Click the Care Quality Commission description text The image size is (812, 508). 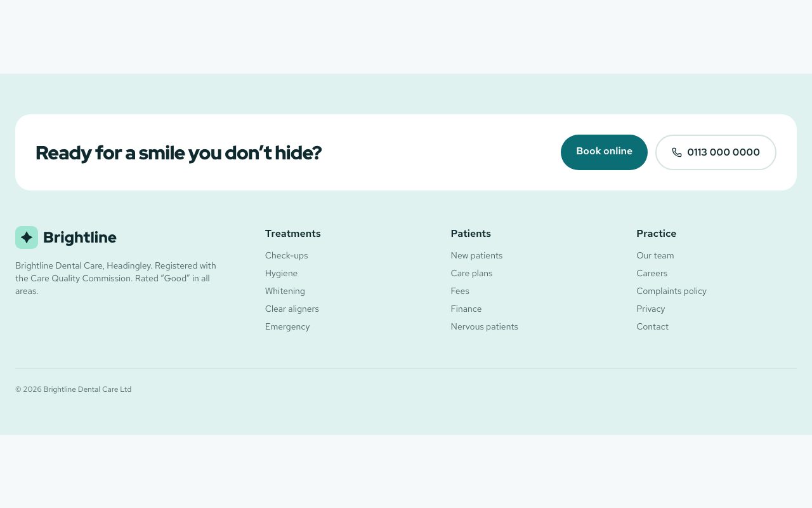click(x=116, y=278)
